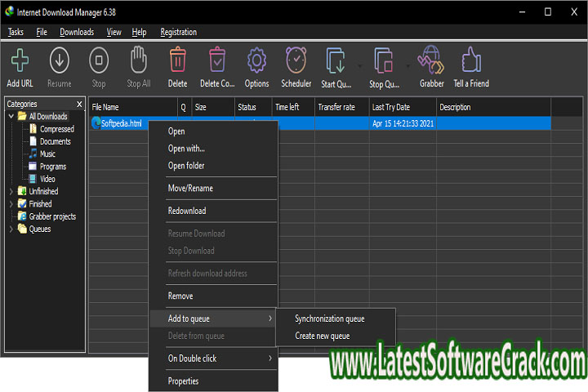
Task: Open Options via gear icon
Action: (x=256, y=60)
